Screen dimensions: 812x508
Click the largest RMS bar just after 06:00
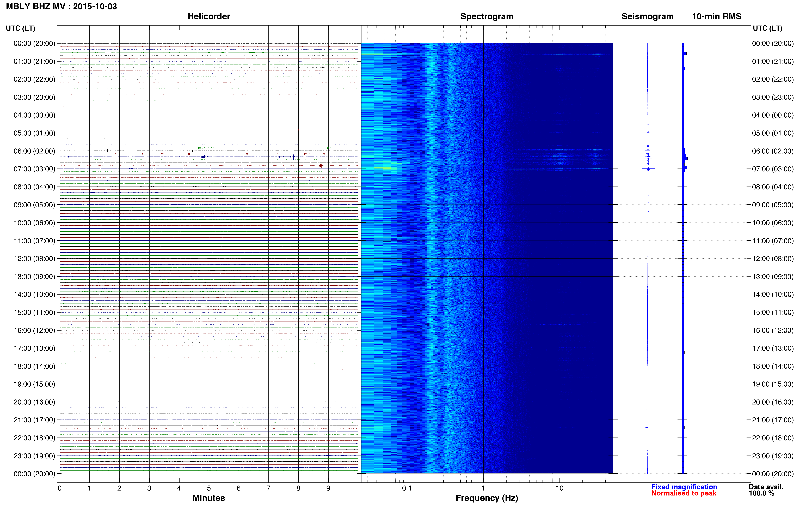point(685,158)
